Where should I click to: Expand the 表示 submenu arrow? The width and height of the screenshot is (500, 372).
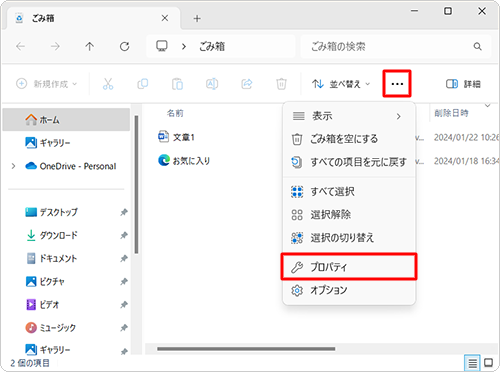(398, 116)
